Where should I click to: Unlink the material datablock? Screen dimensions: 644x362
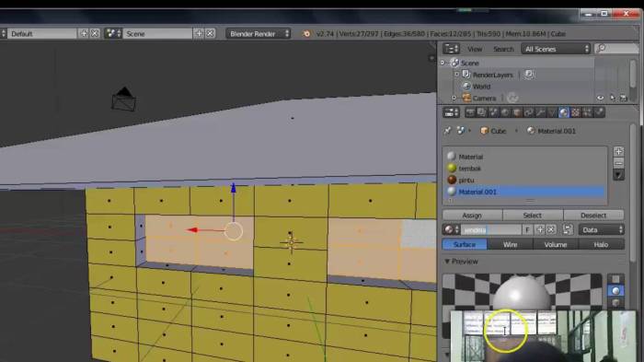point(551,229)
